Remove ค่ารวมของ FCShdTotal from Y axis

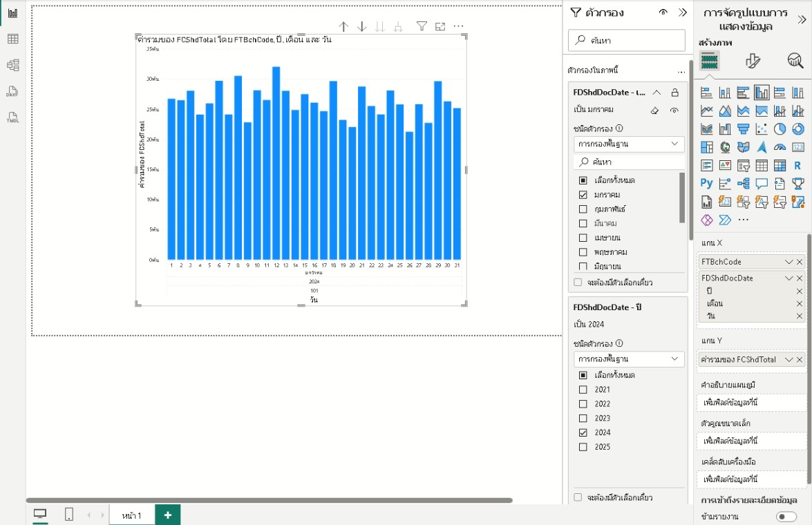[800, 360]
